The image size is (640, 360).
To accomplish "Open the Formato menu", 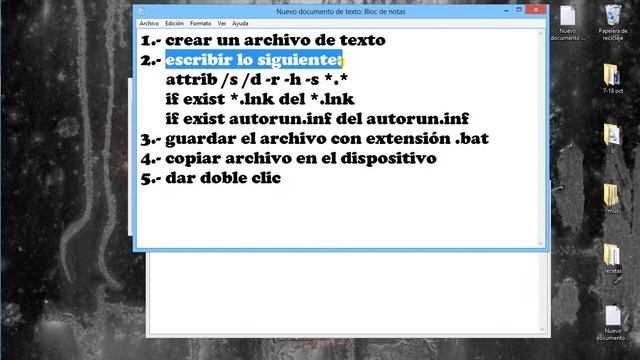I will 200,24.
